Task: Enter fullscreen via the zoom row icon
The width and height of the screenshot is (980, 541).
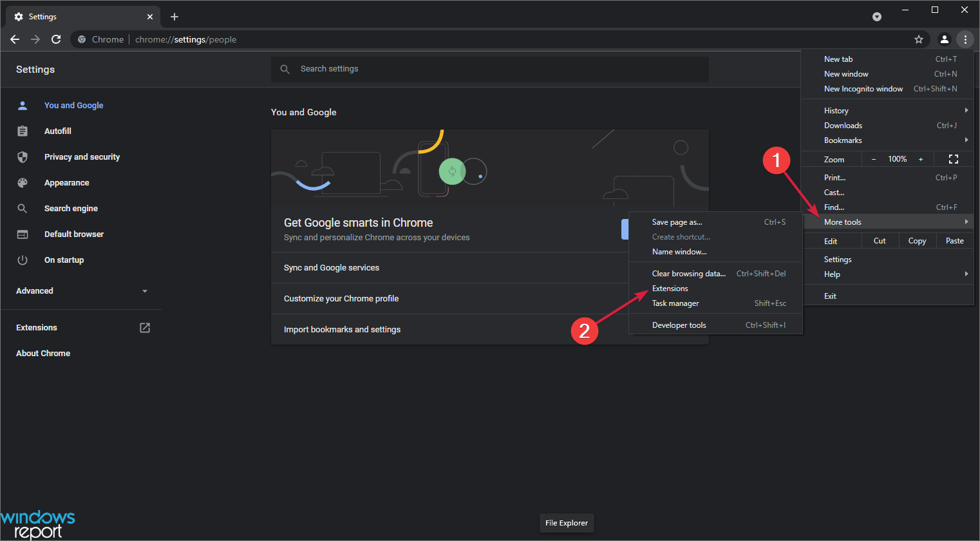Action: [x=954, y=159]
